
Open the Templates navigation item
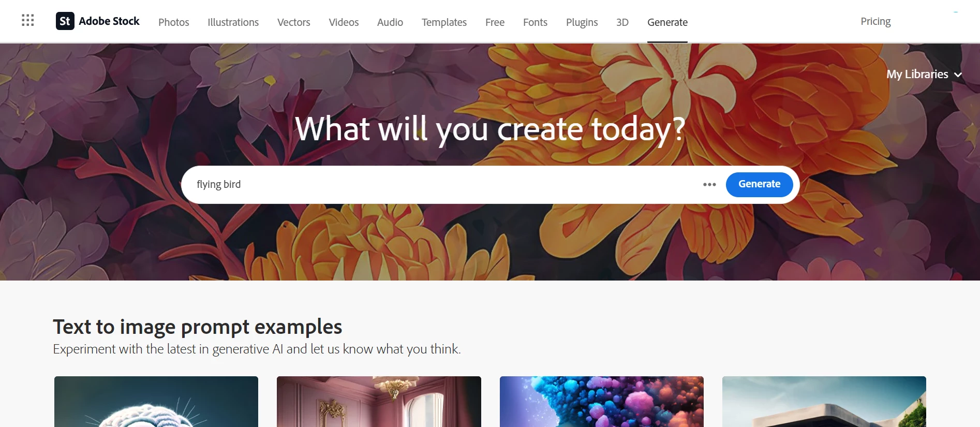444,22
